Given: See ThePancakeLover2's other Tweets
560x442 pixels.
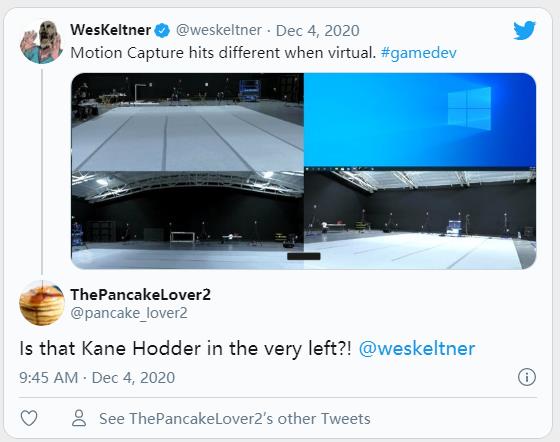Looking at the screenshot, I should (235, 418).
